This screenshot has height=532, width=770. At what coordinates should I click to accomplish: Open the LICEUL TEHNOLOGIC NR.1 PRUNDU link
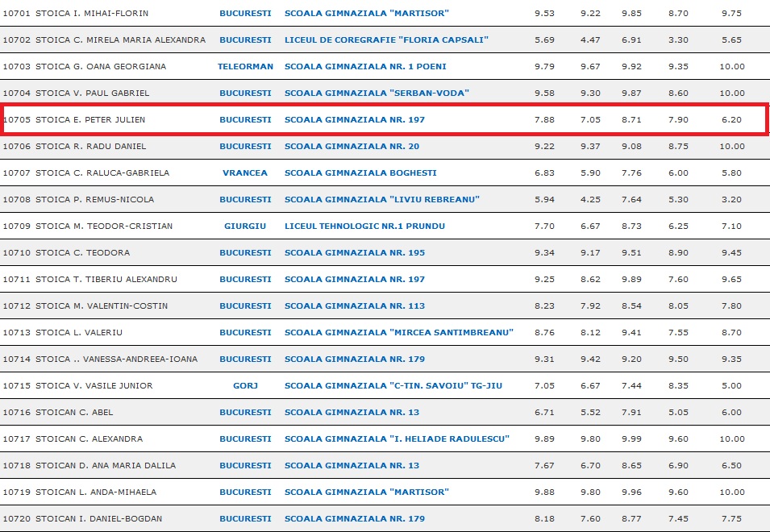[x=364, y=227]
